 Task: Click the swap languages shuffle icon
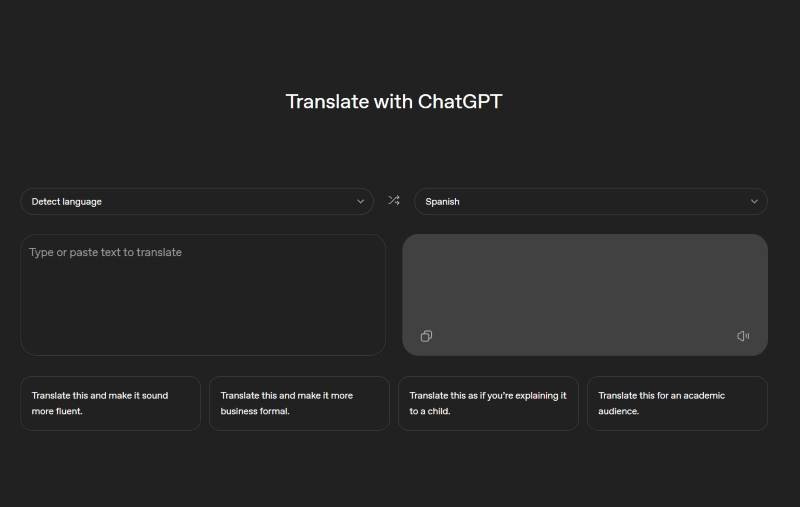[x=394, y=201]
